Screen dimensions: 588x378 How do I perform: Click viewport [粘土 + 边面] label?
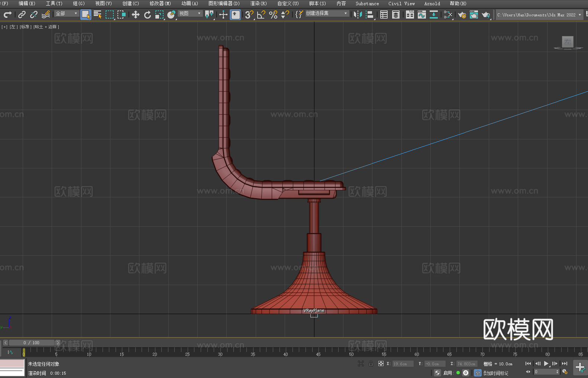(x=46, y=27)
